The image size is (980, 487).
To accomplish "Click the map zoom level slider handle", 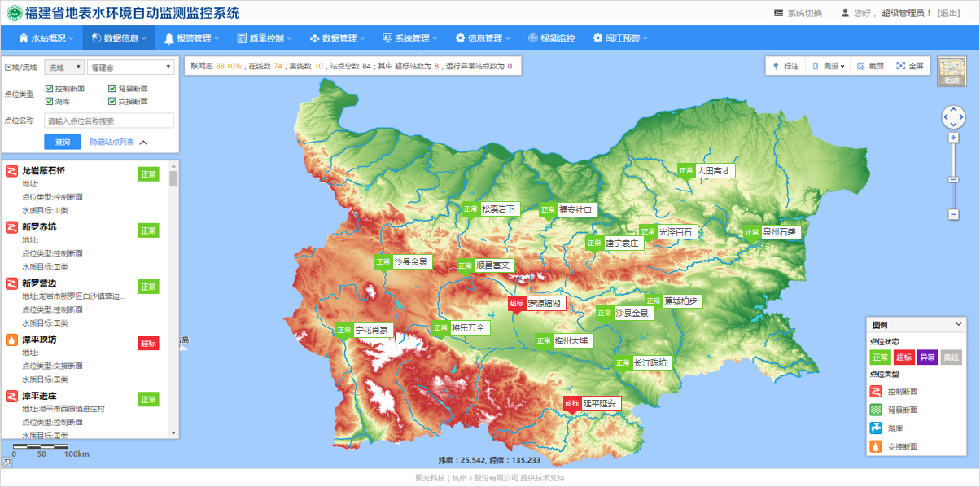I will 953,179.
